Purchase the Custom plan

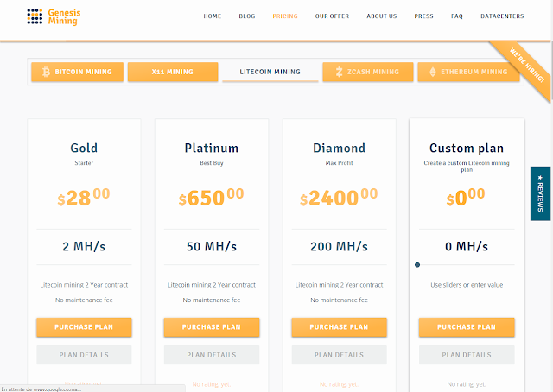tap(467, 327)
